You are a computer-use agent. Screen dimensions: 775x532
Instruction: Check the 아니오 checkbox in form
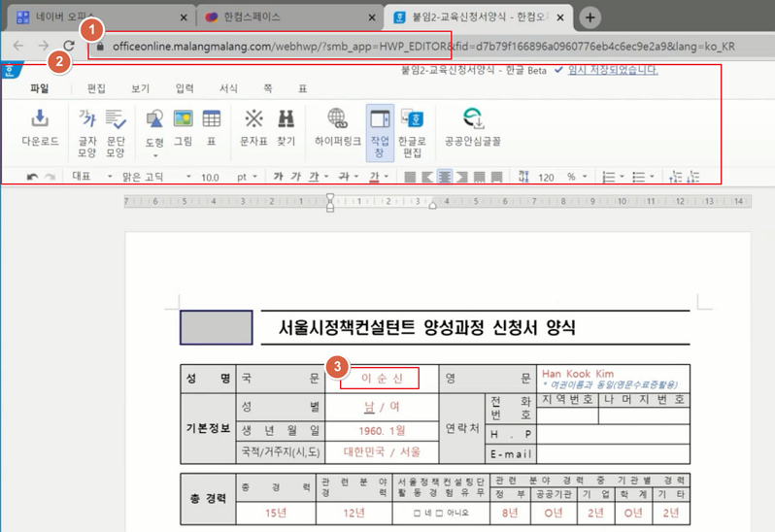click(x=439, y=514)
